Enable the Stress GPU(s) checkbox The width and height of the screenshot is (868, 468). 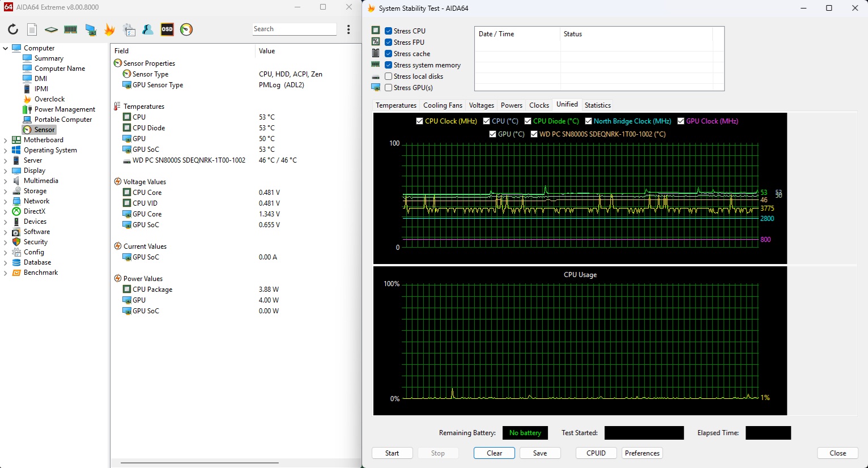coord(389,88)
